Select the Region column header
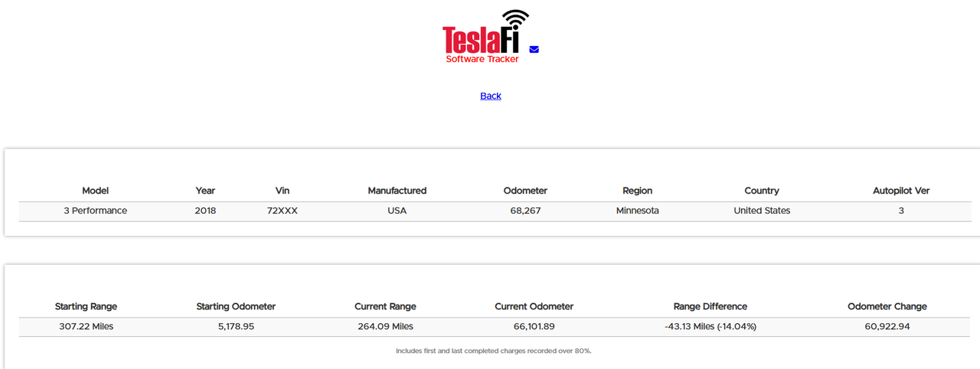This screenshot has height=369, width=980. [x=638, y=191]
